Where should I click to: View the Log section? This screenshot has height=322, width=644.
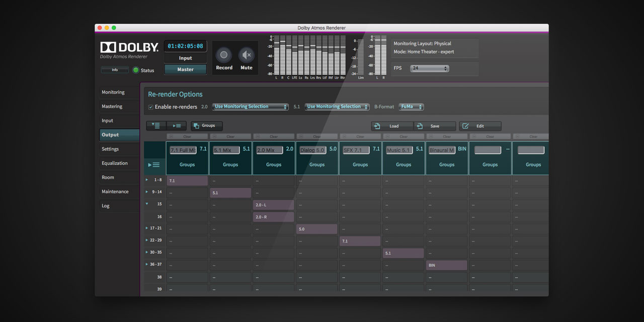[119, 206]
